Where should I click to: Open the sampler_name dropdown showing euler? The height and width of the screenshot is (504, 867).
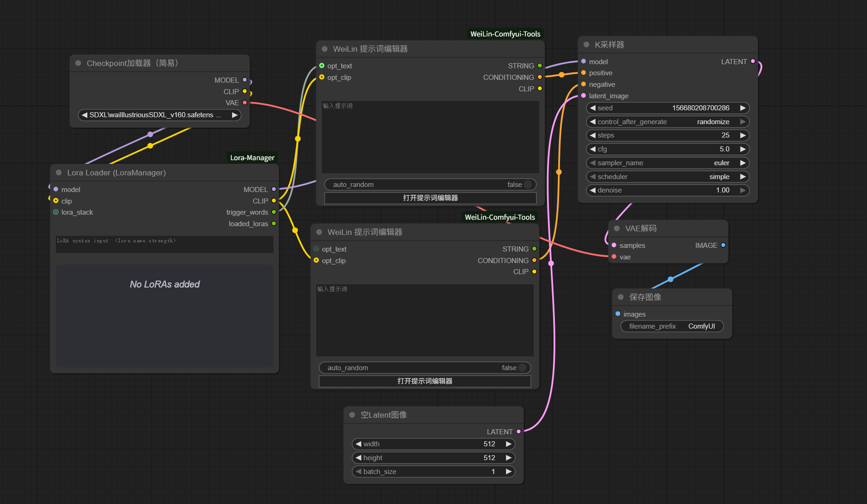(667, 163)
